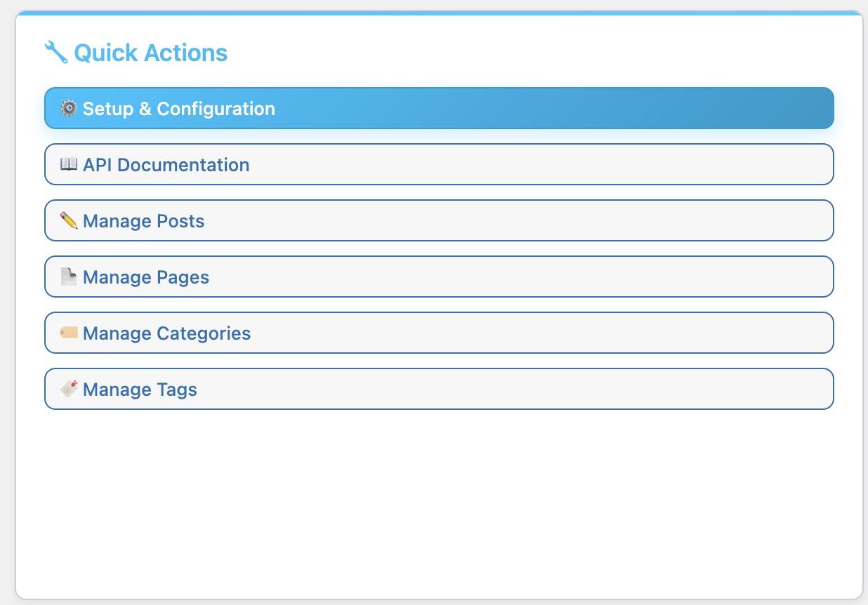
Task: Click the Manage Categories label text
Action: pyautogui.click(x=166, y=333)
